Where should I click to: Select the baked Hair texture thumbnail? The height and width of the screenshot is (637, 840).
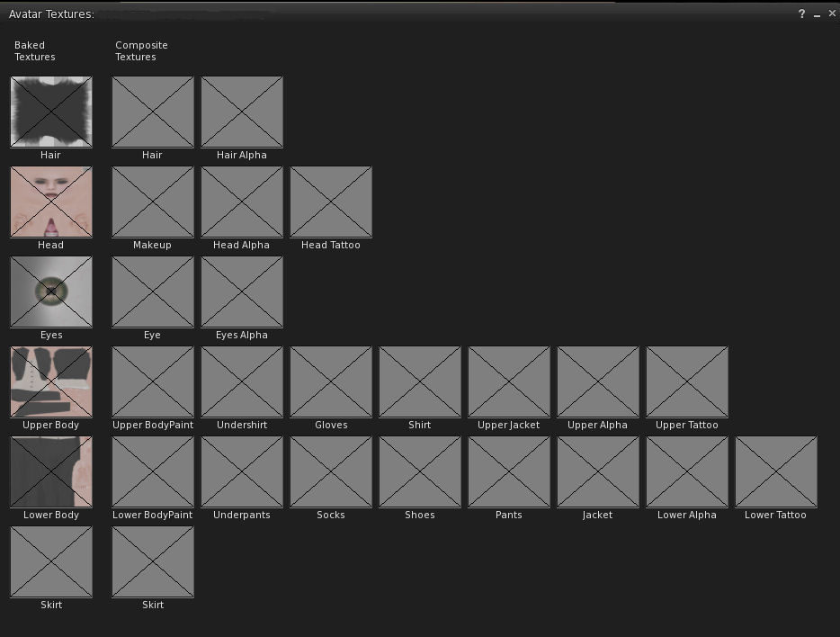tap(51, 112)
